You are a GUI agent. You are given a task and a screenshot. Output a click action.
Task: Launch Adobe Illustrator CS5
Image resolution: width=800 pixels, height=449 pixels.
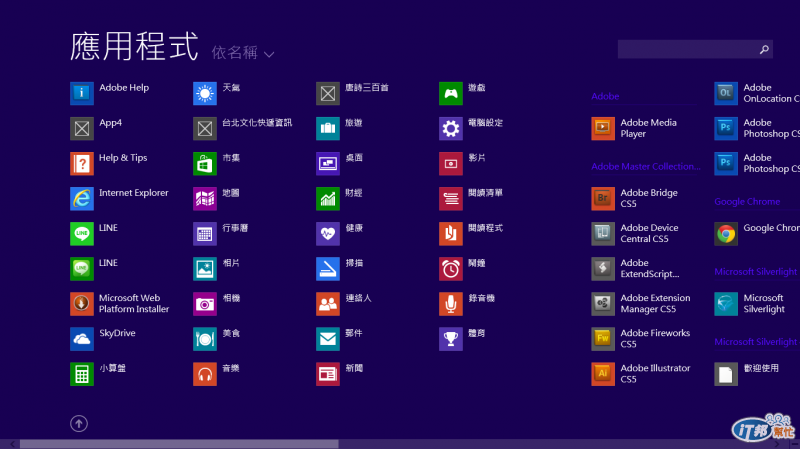[x=641, y=374]
